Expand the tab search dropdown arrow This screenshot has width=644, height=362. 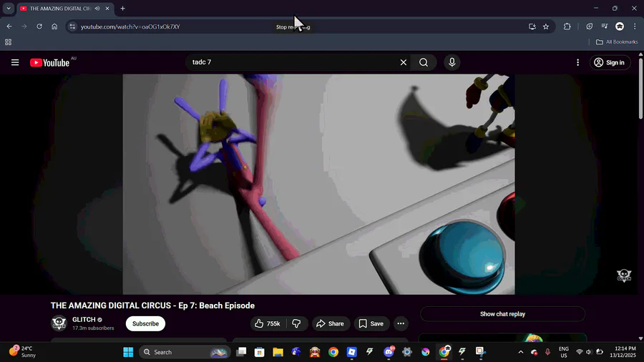click(9, 8)
